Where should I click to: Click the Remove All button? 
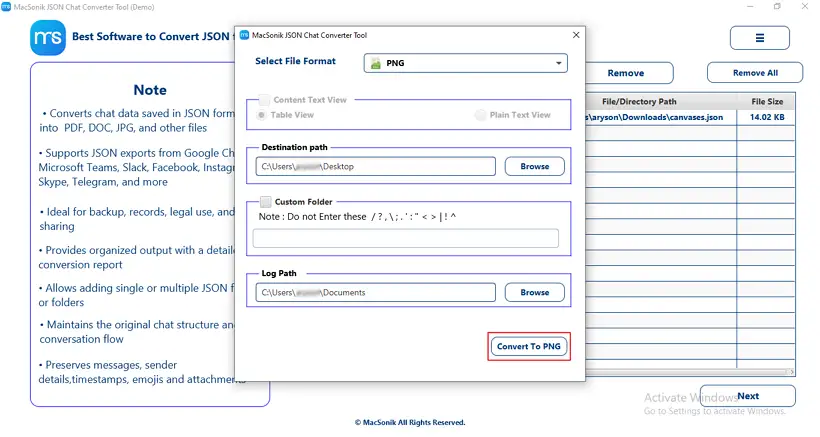pos(755,73)
